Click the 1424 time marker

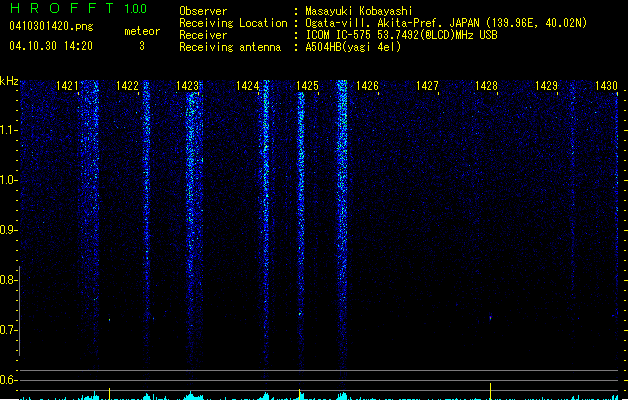pyautogui.click(x=247, y=86)
